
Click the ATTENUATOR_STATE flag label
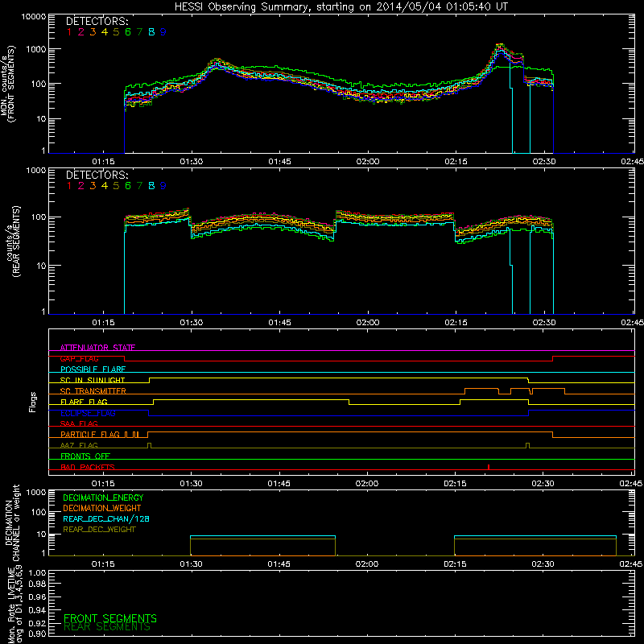click(x=97, y=348)
